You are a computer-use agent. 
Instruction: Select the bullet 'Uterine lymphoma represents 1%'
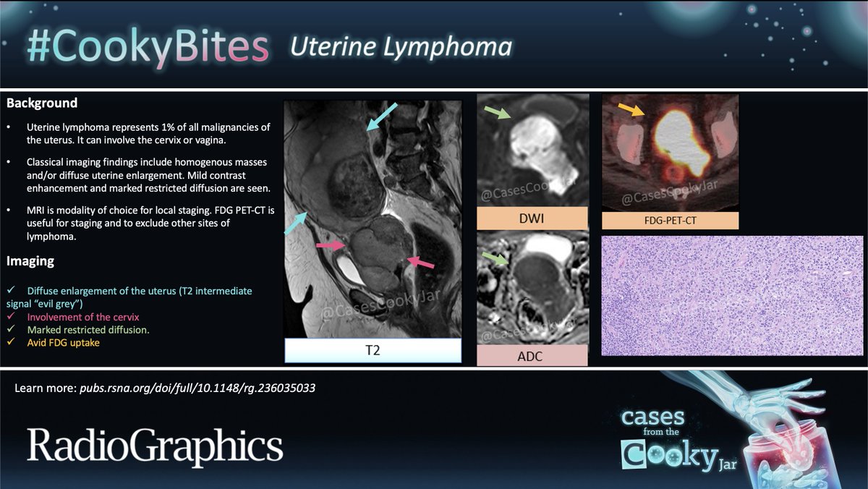tap(148, 134)
